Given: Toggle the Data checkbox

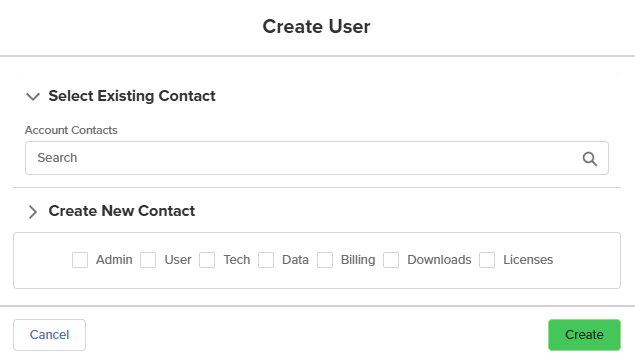Looking at the screenshot, I should (266, 260).
